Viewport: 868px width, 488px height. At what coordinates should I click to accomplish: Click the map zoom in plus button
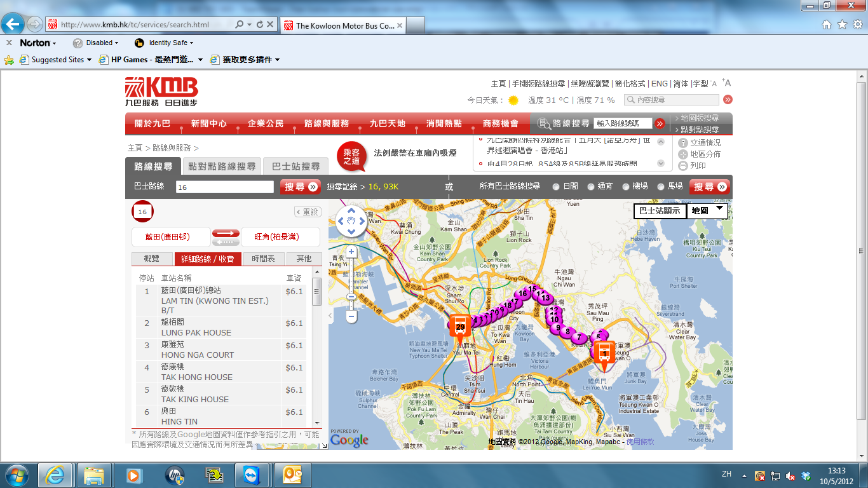pos(351,252)
